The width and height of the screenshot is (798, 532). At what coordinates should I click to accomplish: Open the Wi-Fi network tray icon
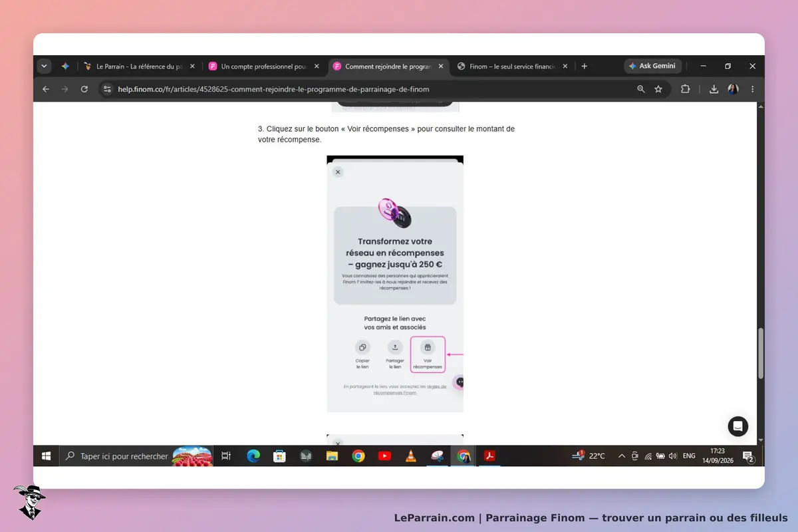(x=648, y=456)
